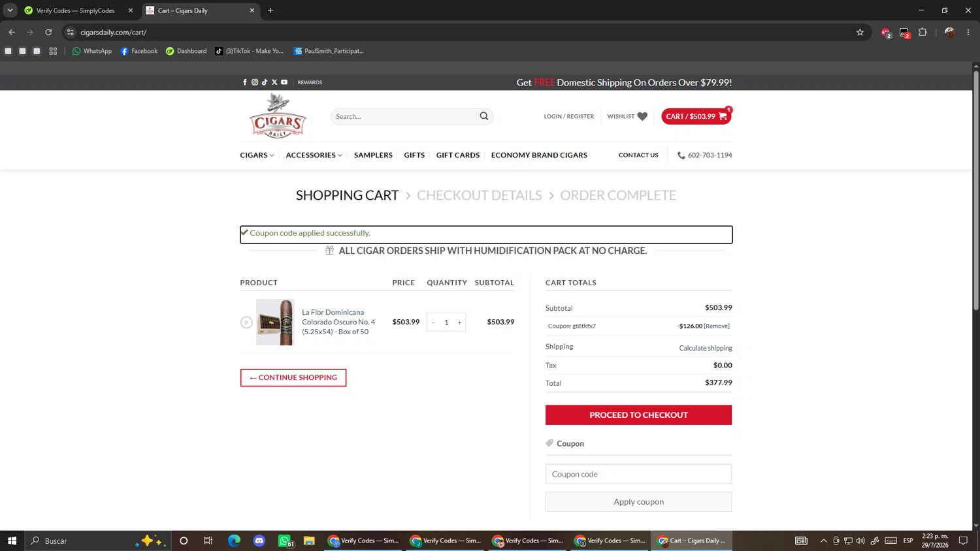This screenshot has width=980, height=551.
Task: Switch to the Verify Codes — SimplyCodes tab
Action: (x=75, y=10)
